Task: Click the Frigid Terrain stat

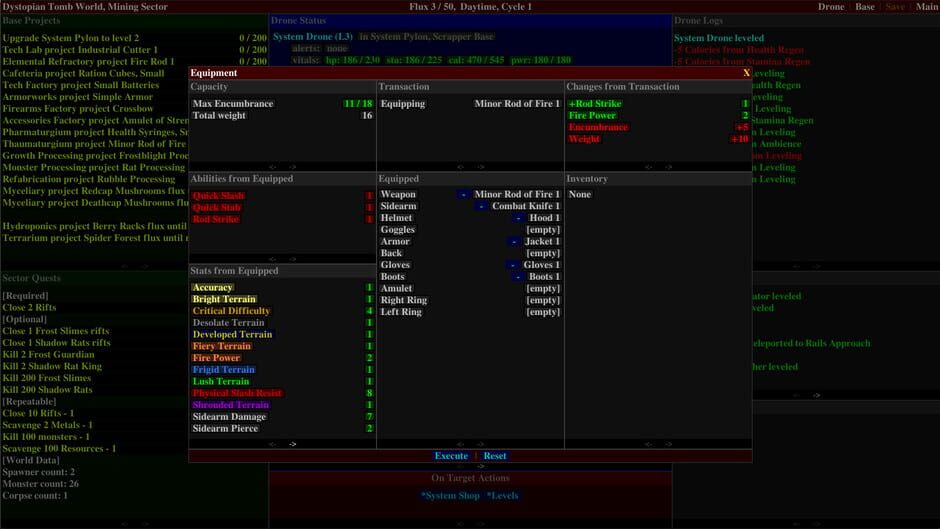Action: coord(224,369)
